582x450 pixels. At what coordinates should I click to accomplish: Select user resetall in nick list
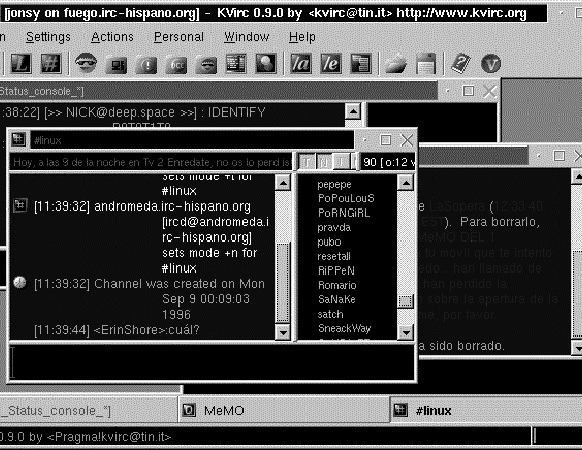pos(334,256)
